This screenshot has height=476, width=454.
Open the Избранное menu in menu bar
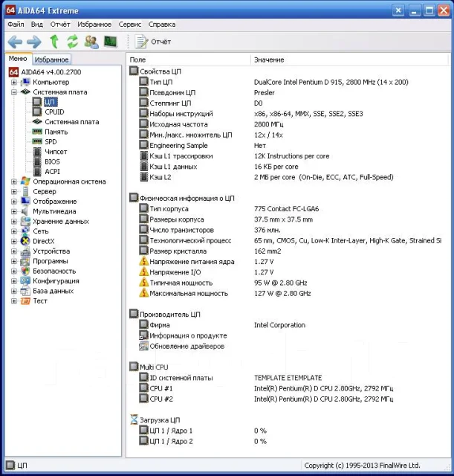point(94,25)
